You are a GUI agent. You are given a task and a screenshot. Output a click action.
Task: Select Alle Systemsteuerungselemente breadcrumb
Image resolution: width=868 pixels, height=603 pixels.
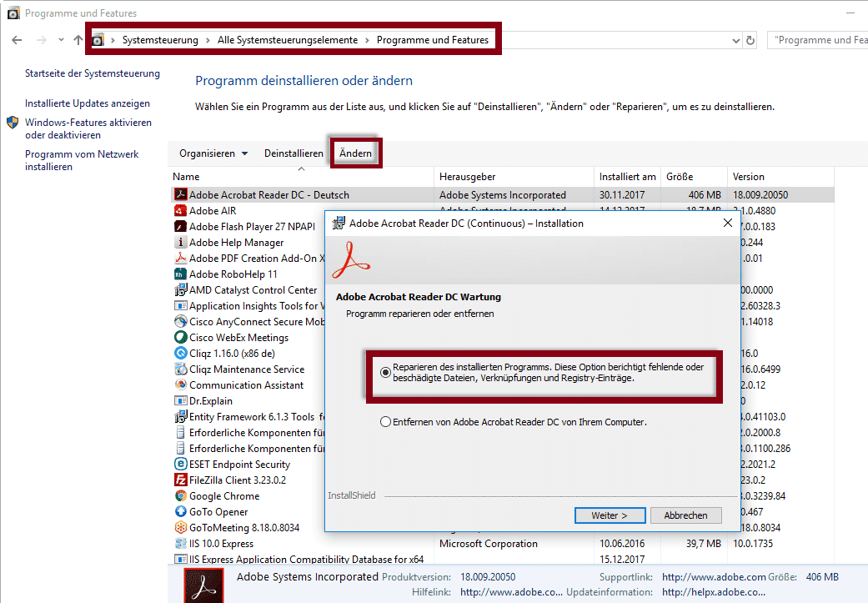click(288, 40)
